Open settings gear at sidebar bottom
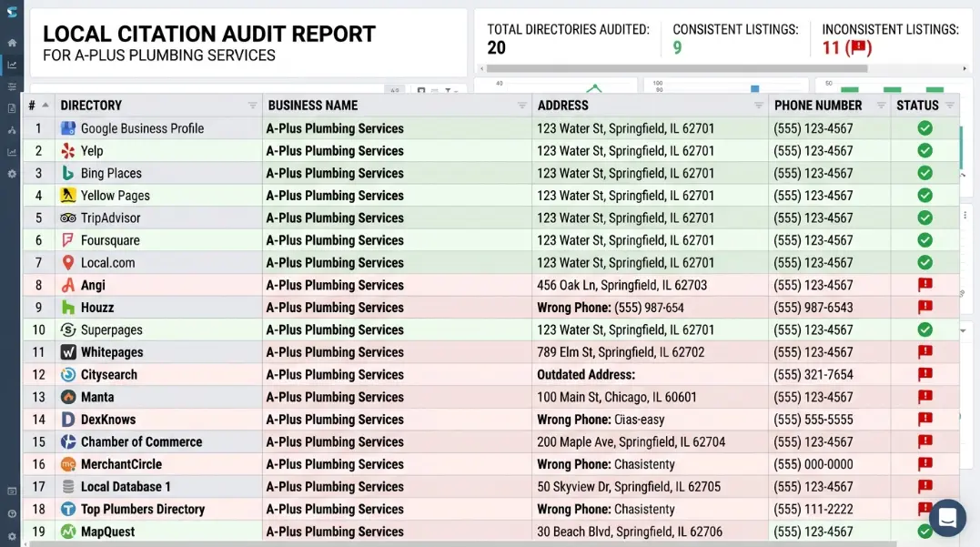The image size is (980, 547). pos(12,536)
